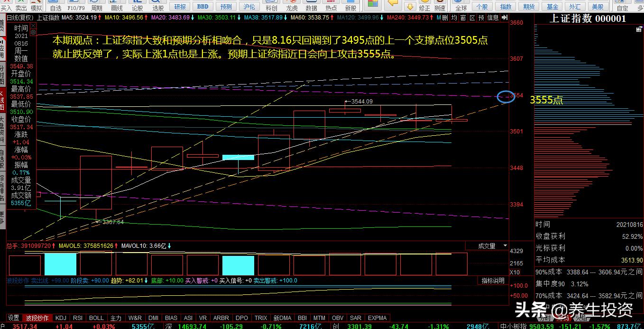Open the 科创 board toolbar item

271,6
